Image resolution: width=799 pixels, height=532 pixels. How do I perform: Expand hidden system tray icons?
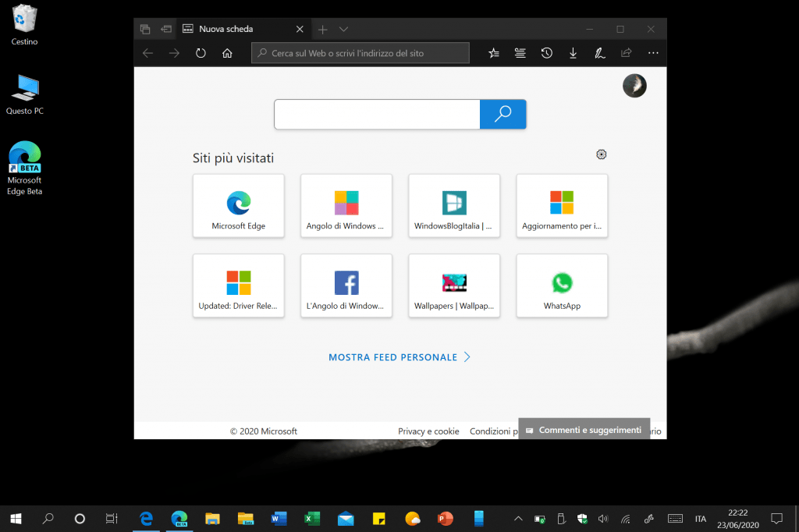(x=517, y=519)
